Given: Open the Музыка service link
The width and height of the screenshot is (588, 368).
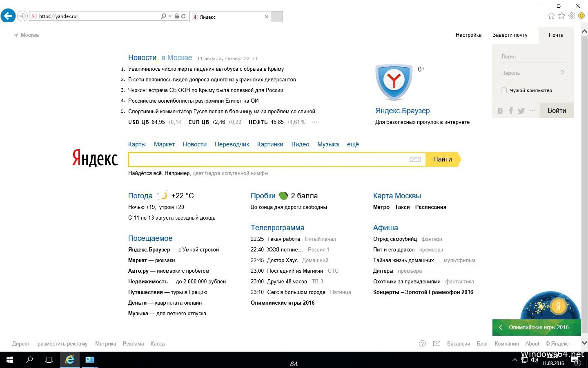Looking at the screenshot, I should click(328, 144).
